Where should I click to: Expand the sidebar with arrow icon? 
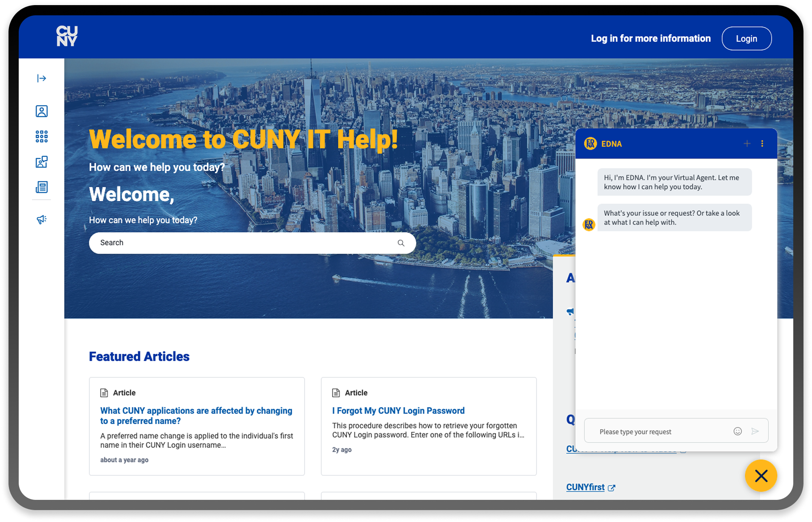[x=42, y=78]
